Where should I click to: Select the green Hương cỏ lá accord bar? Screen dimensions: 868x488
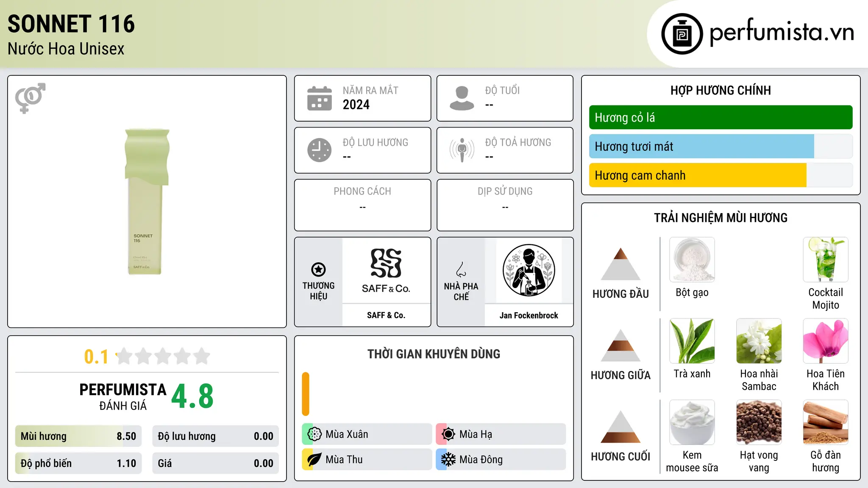coord(721,117)
